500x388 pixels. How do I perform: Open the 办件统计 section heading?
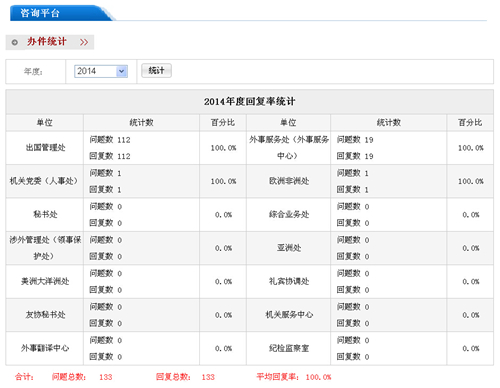pyautogui.click(x=47, y=42)
